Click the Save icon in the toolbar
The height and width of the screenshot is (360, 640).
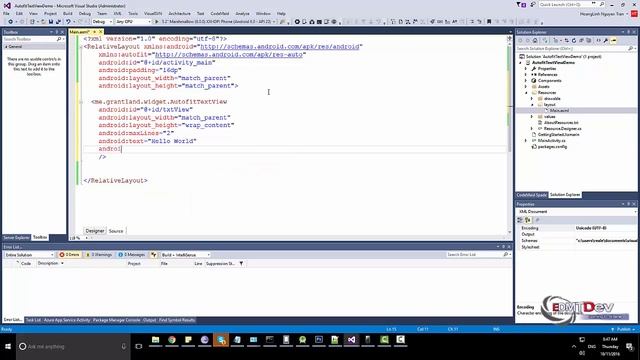pyautogui.click(x=51, y=22)
